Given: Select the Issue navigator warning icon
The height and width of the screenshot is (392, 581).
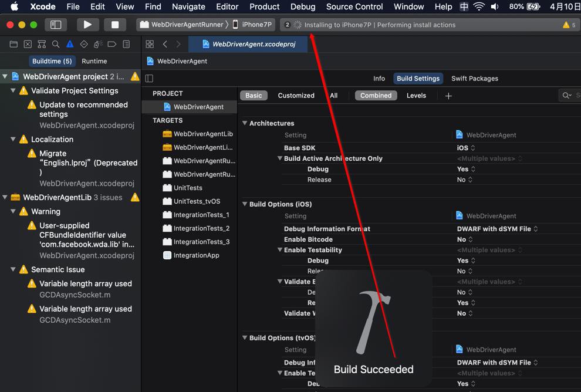Looking at the screenshot, I should coord(70,45).
